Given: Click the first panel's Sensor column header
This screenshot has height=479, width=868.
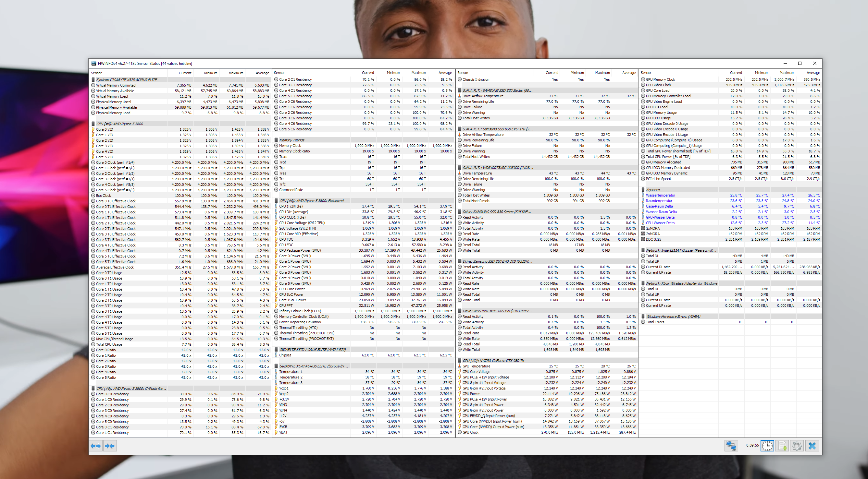Looking at the screenshot, I should [96, 73].
